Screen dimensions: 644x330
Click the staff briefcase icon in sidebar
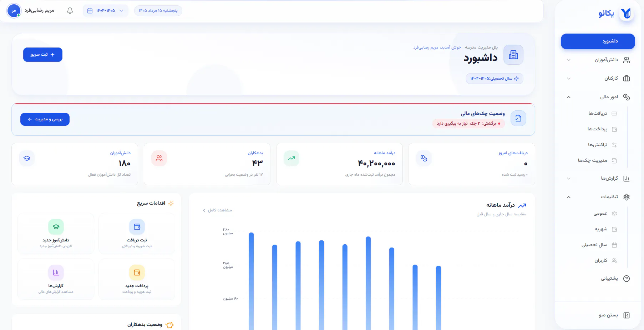point(627,79)
